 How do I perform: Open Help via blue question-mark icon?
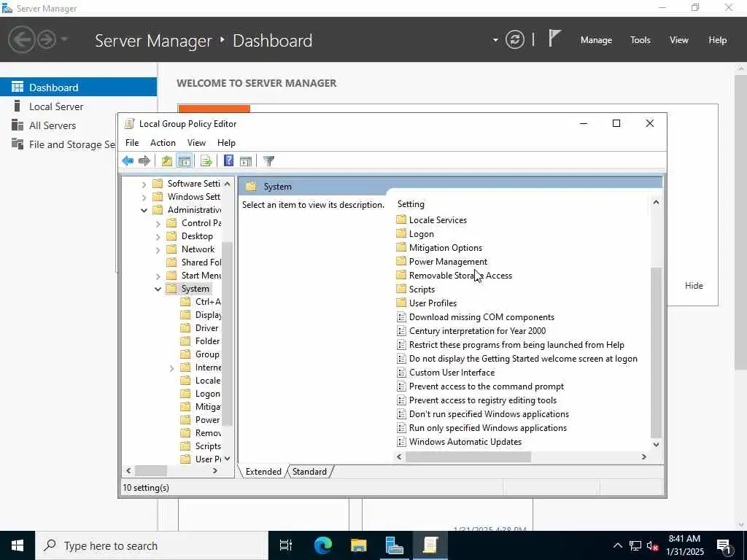(228, 161)
